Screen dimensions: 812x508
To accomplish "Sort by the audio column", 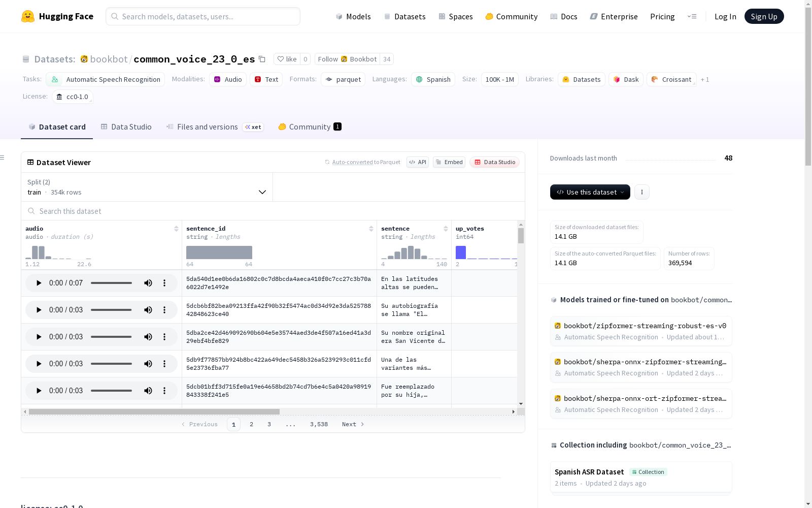I will (x=176, y=229).
